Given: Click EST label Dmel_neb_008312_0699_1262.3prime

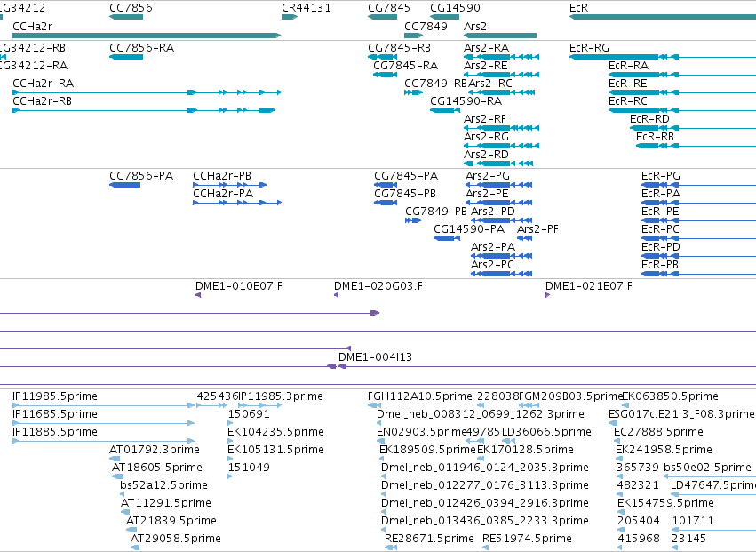Looking at the screenshot, I should [481, 414].
